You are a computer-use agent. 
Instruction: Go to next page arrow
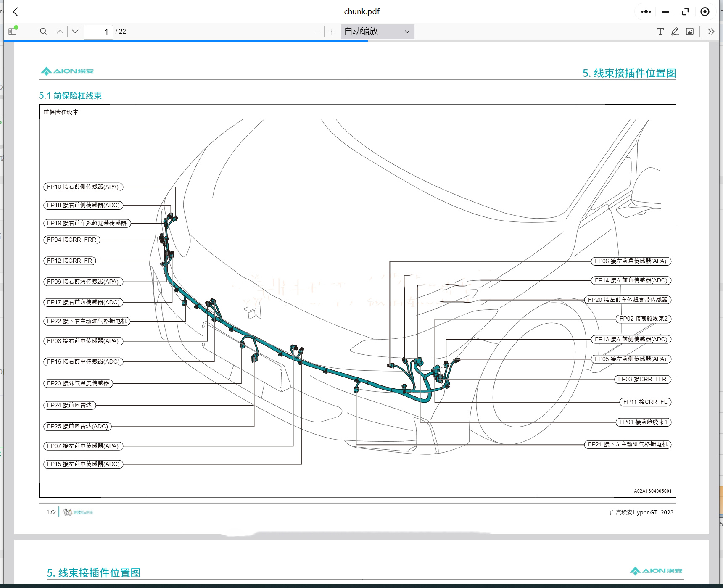tap(75, 32)
